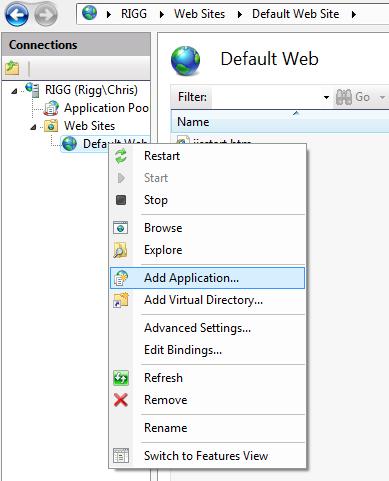The image size is (389, 481).
Task: Open the dropdown arrow next to Go
Action: tap(382, 97)
